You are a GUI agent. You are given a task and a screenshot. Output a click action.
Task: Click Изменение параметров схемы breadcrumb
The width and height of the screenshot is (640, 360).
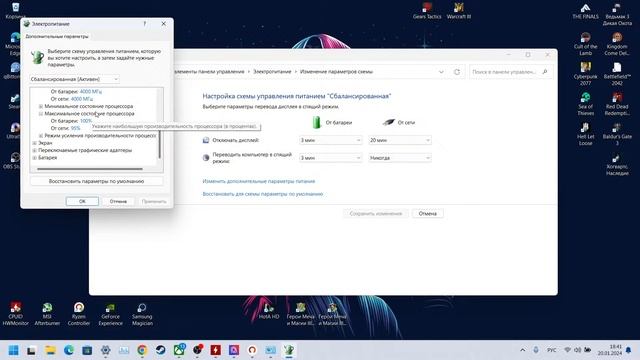coord(336,71)
